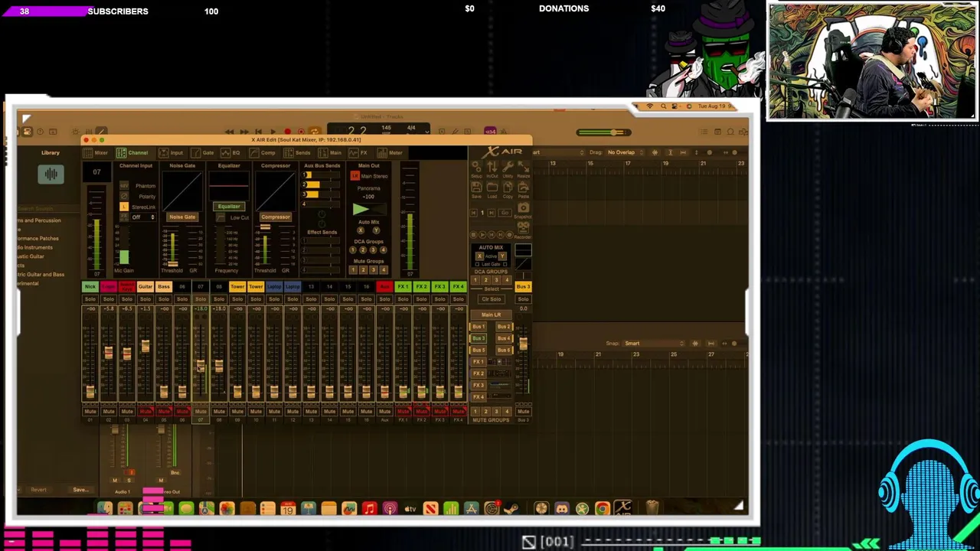Toggle the Equalizer button

[x=229, y=207]
